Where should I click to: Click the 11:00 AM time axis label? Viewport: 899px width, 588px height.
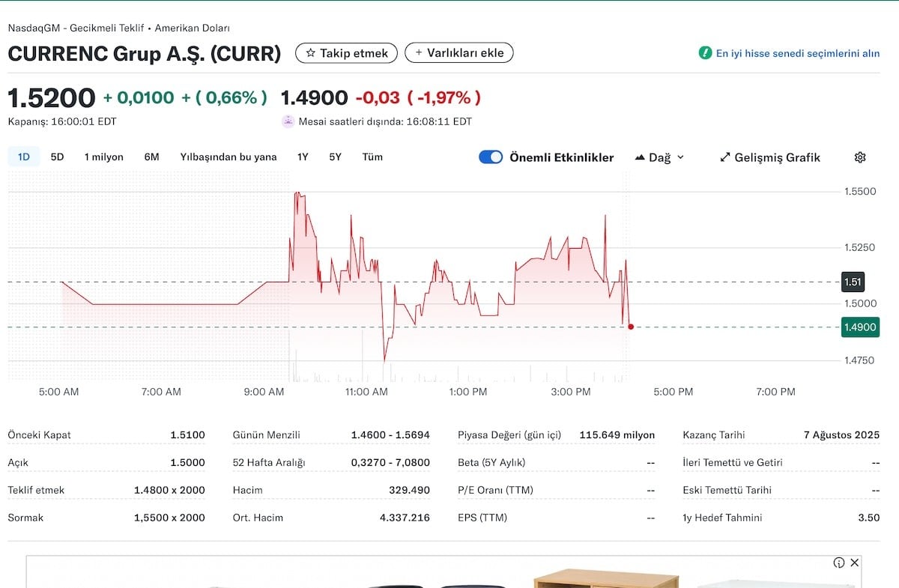(366, 392)
